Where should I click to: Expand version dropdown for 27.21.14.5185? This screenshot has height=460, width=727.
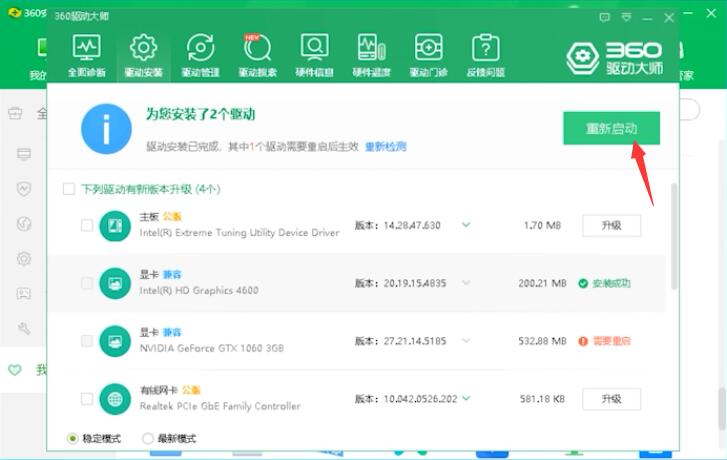pos(466,340)
